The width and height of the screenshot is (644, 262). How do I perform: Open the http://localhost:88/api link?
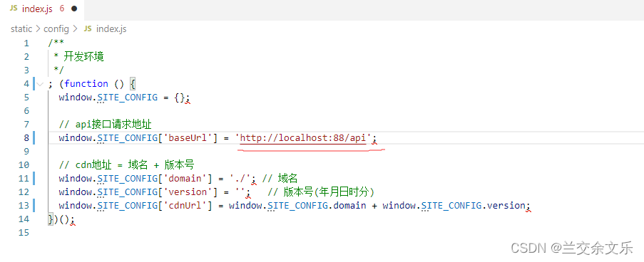302,138
